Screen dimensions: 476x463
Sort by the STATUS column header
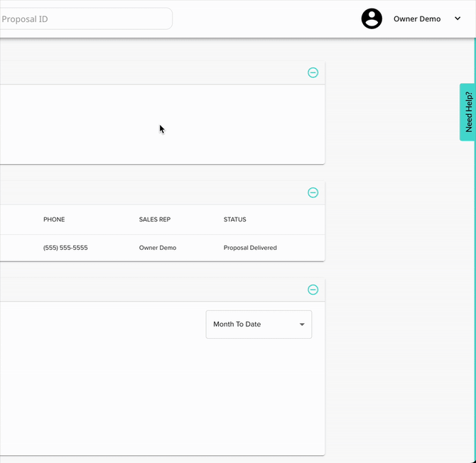[x=234, y=219]
